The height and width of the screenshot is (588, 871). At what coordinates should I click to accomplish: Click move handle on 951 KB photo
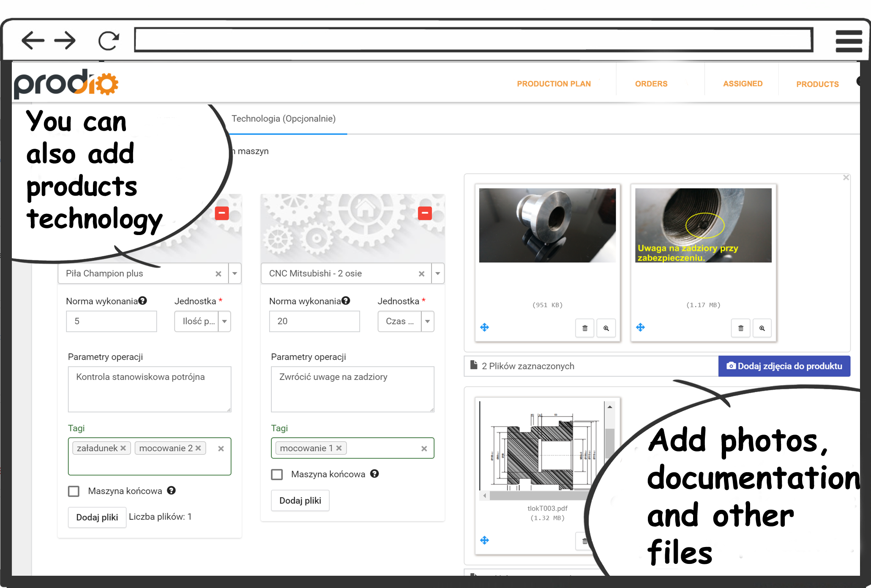(x=485, y=327)
